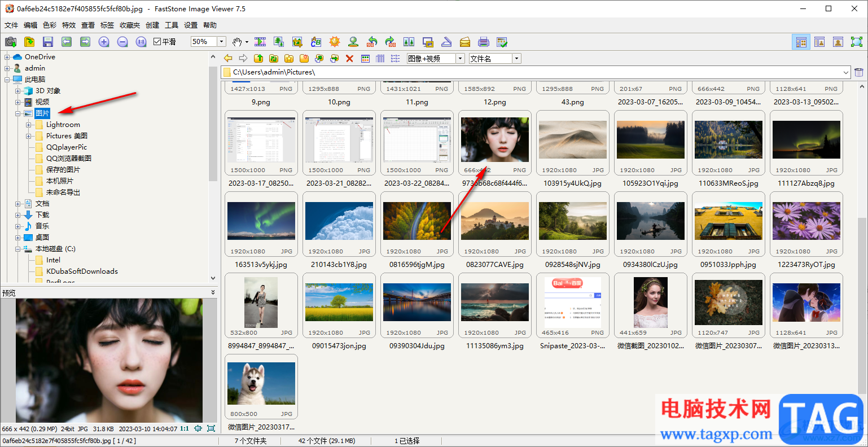Rotate image left 90 degrees

[x=372, y=42]
